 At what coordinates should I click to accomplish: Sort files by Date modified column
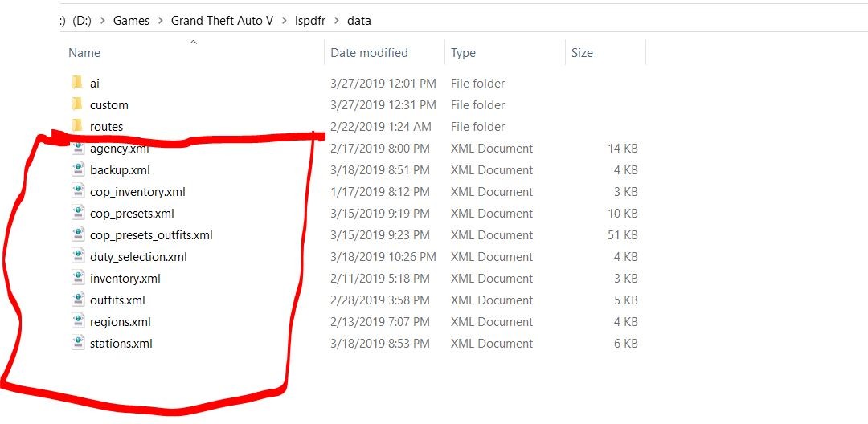click(369, 53)
